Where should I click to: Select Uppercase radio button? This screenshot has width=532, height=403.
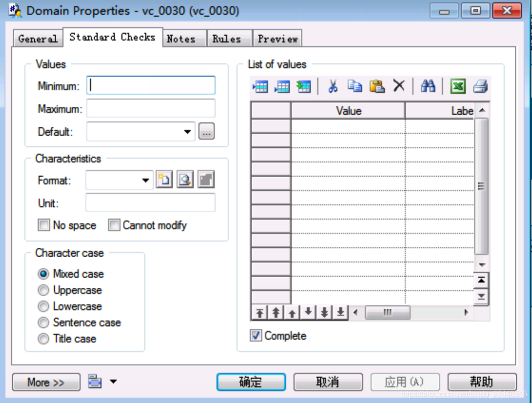(43, 290)
